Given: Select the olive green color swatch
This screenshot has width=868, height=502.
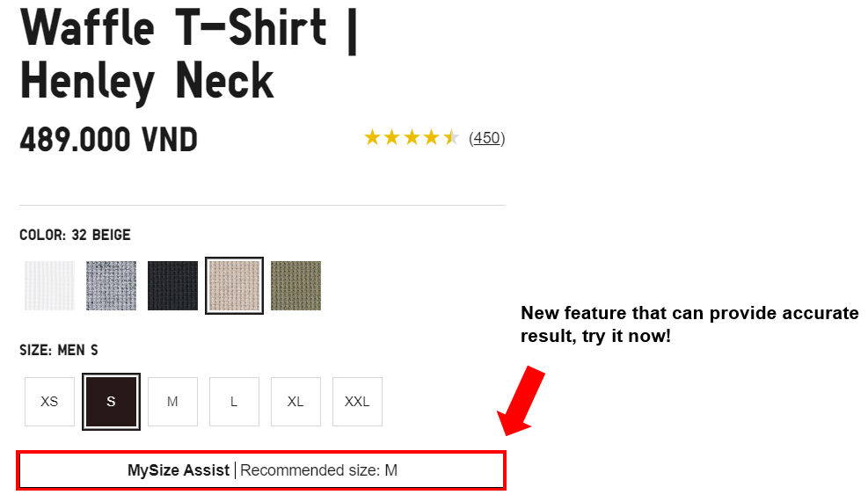Looking at the screenshot, I should [295, 286].
